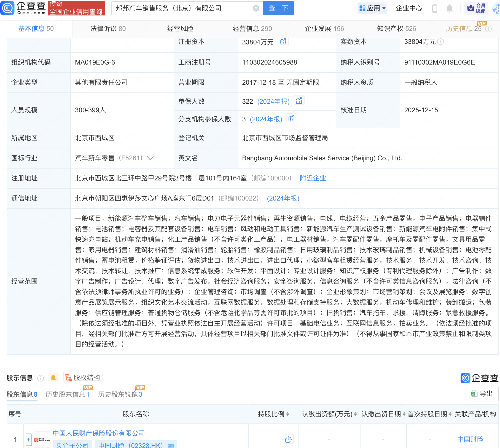Screen dimensions: 500x448
Task: Open pie chart icon in shareholder row
Action: tap(288, 439)
